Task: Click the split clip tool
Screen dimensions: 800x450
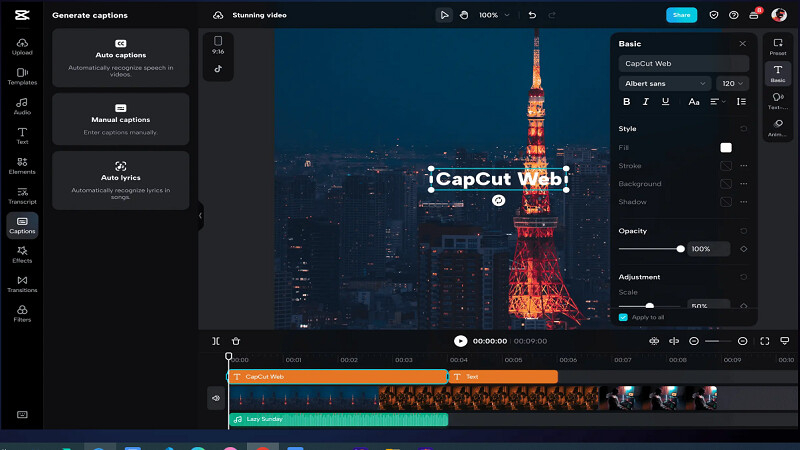Action: point(216,341)
